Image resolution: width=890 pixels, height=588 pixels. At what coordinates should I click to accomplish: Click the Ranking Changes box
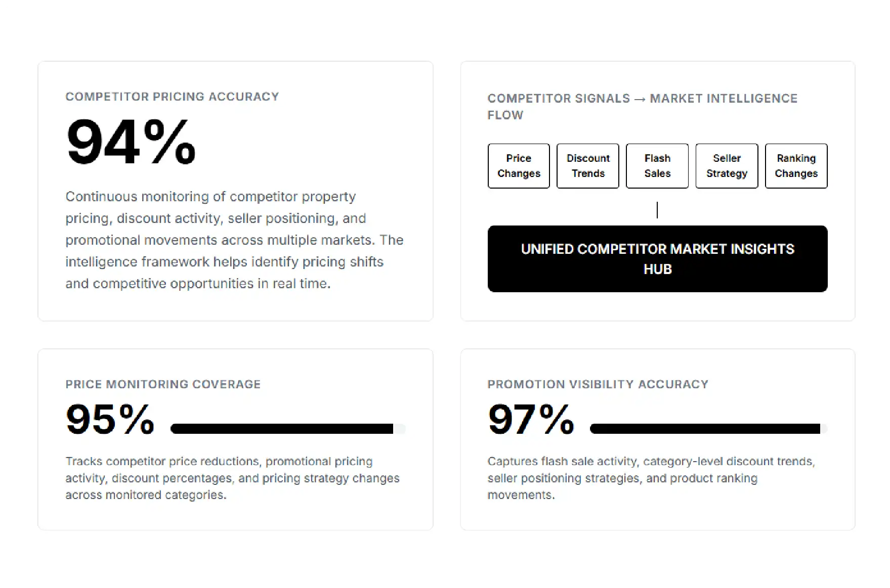[x=796, y=166]
